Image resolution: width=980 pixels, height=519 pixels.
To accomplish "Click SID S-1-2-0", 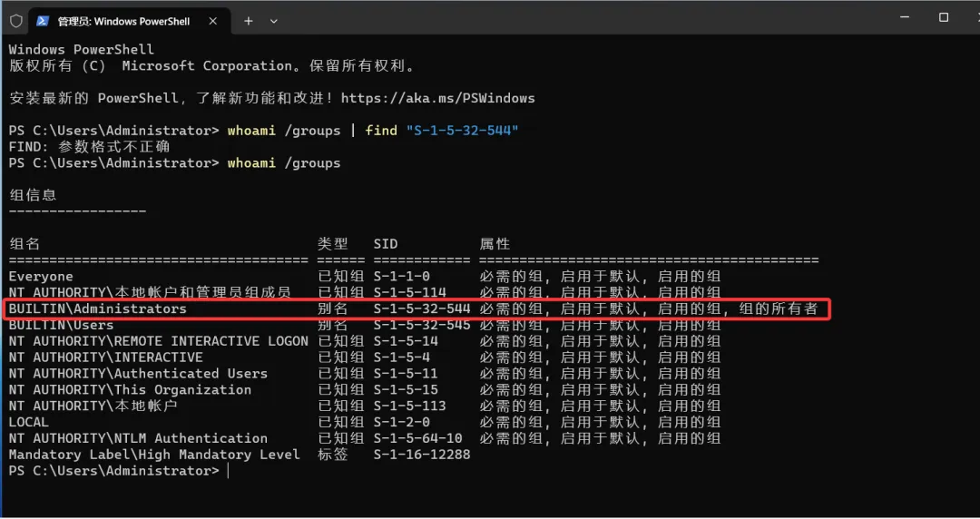I will (x=402, y=422).
